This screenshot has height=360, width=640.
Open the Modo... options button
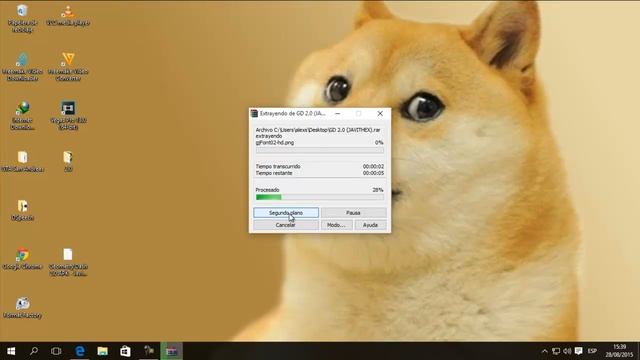(x=336, y=225)
